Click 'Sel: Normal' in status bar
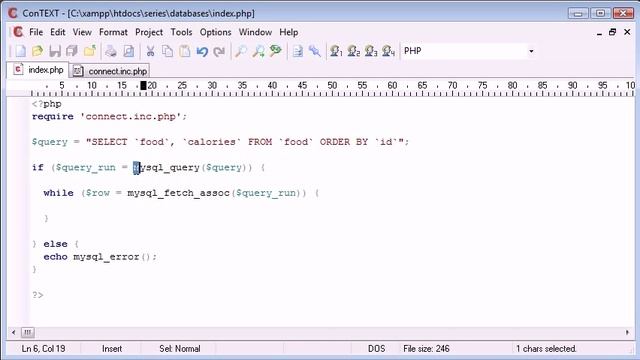The width and height of the screenshot is (640, 360). click(180, 349)
